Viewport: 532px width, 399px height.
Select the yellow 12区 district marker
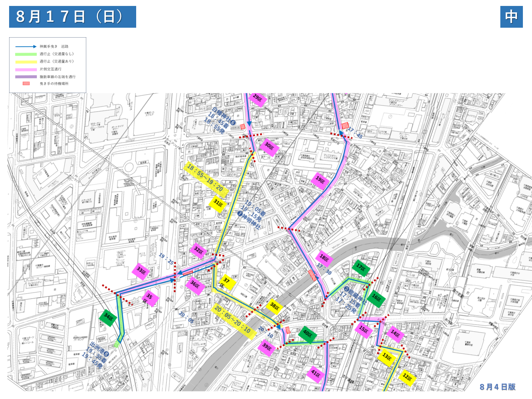click(407, 377)
